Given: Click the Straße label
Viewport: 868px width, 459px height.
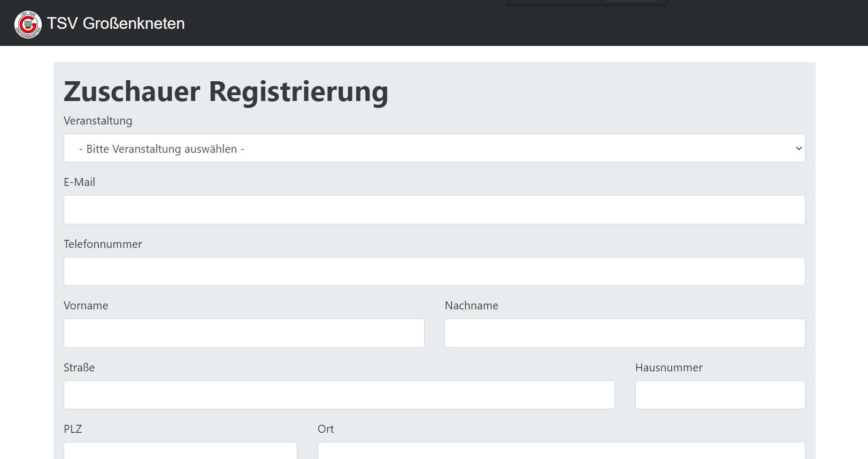Looking at the screenshot, I should coord(79,368).
